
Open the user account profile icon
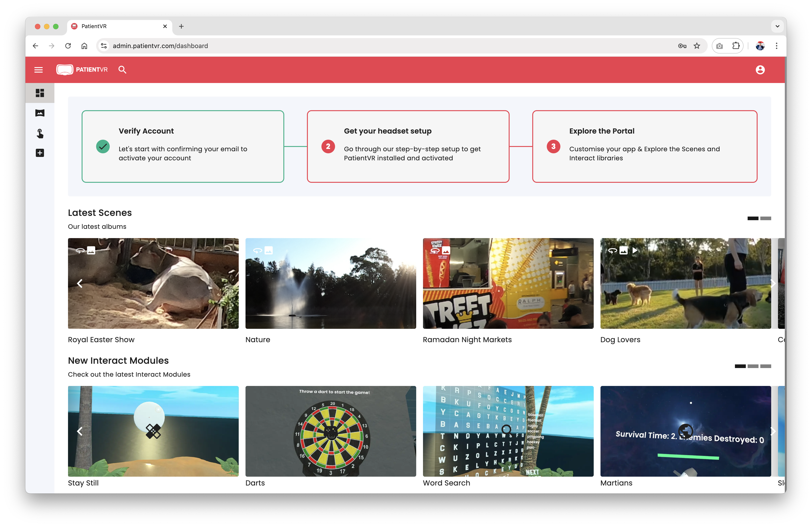pyautogui.click(x=760, y=70)
